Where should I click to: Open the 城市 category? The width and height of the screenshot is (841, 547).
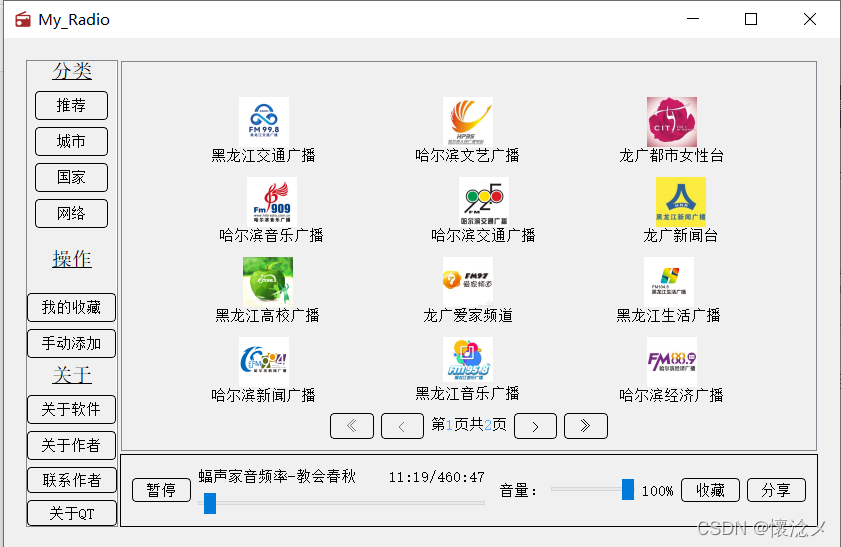[x=71, y=142]
